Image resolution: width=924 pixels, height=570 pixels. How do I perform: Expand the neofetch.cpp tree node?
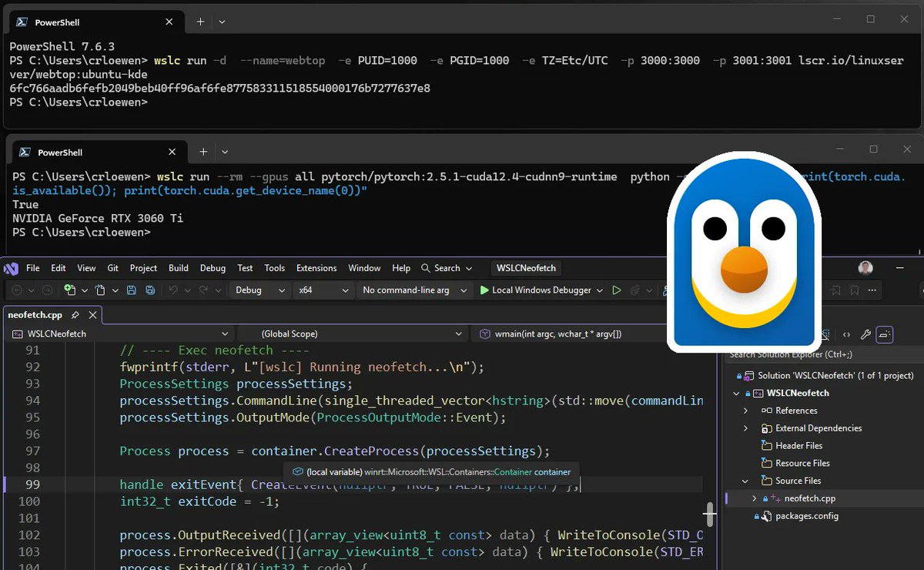pyautogui.click(x=754, y=498)
